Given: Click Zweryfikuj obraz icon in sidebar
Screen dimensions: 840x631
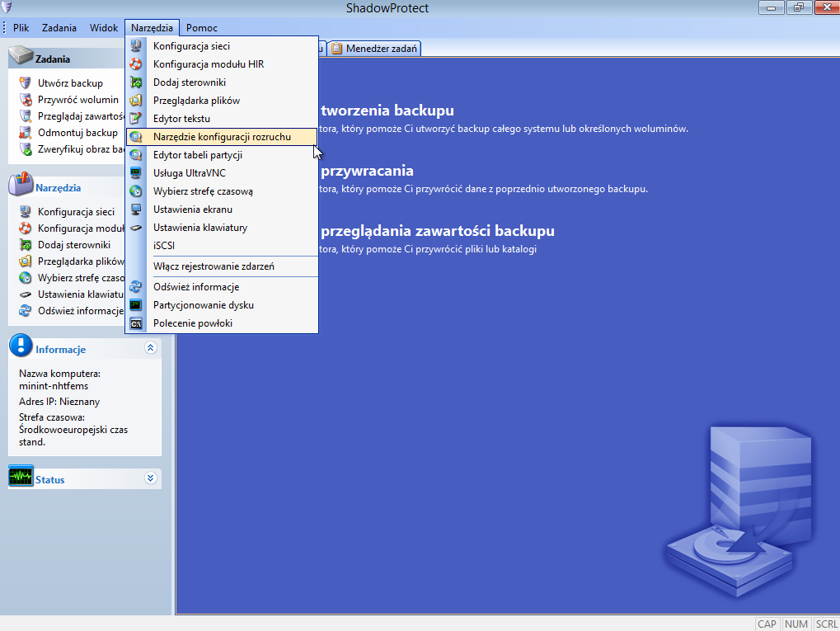Looking at the screenshot, I should [x=26, y=149].
